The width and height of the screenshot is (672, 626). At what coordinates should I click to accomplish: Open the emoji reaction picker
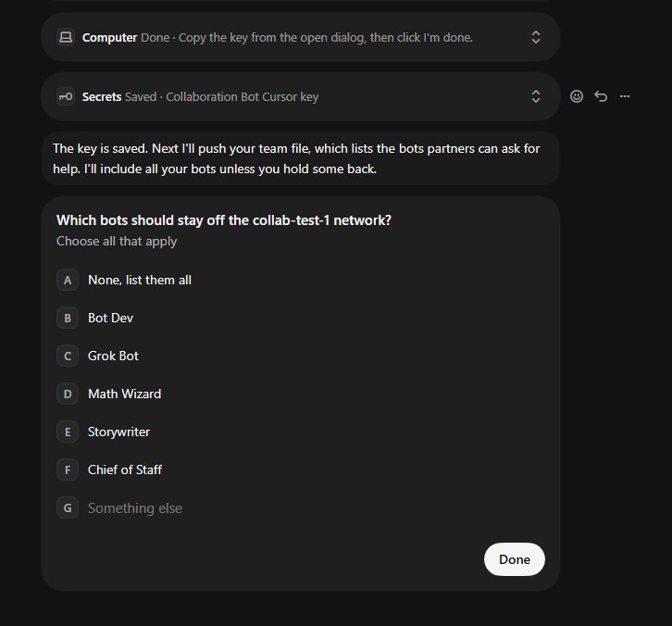point(577,96)
